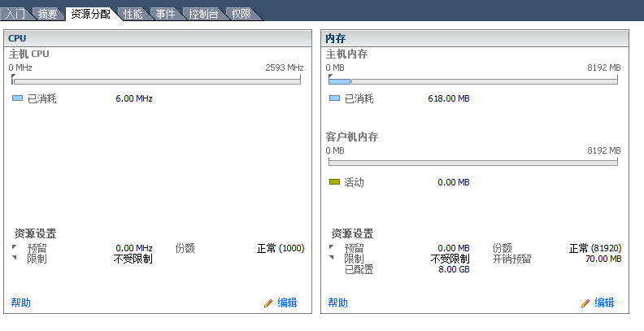Screen dimensions: 644x331
Task: Click the 6.00 MHz consumed value
Action: (134, 98)
